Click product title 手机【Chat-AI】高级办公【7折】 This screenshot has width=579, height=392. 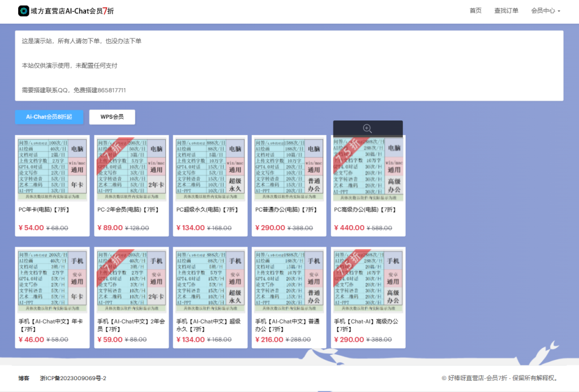point(366,325)
